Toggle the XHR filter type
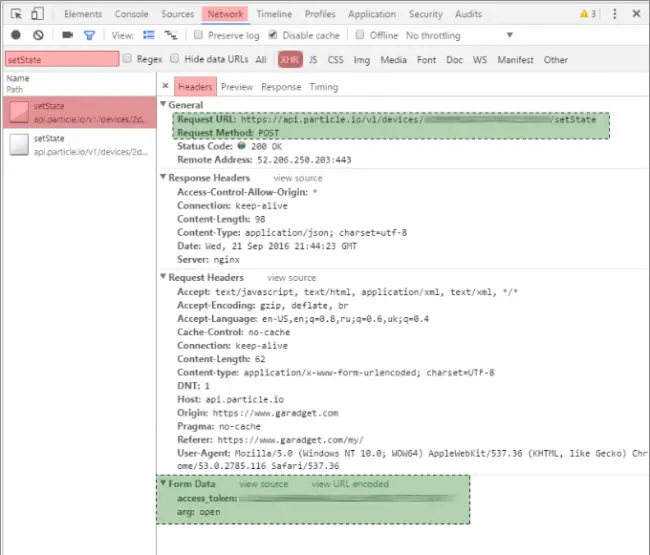650x555 pixels. (290, 60)
